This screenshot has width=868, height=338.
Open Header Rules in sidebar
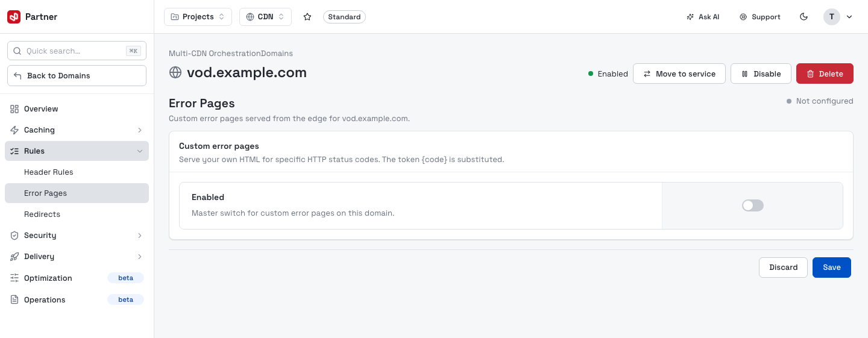[x=77, y=172]
